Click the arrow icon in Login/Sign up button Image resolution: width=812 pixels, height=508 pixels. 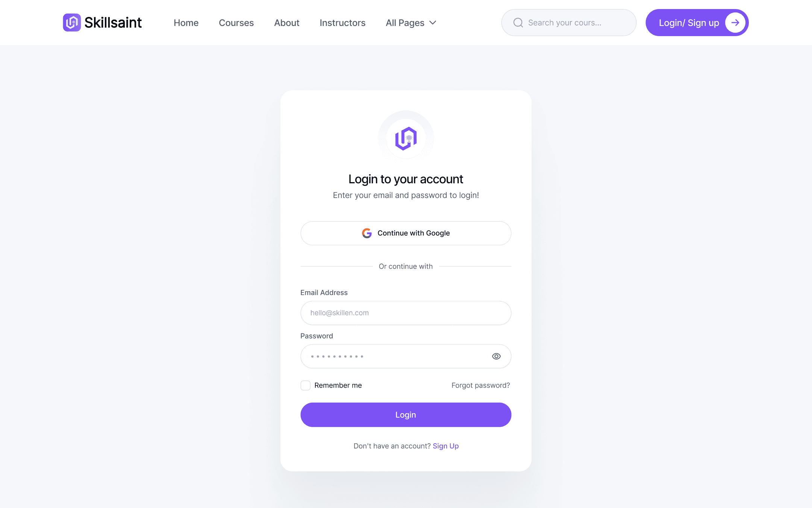point(735,23)
